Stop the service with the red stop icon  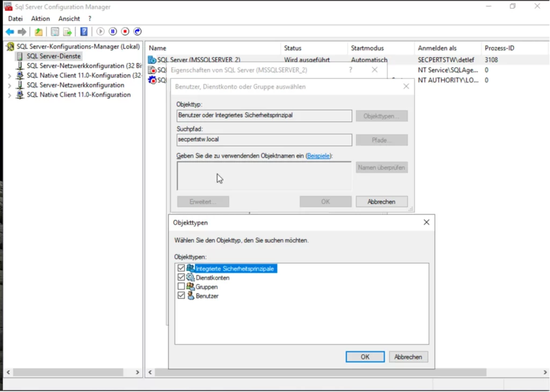(x=125, y=32)
